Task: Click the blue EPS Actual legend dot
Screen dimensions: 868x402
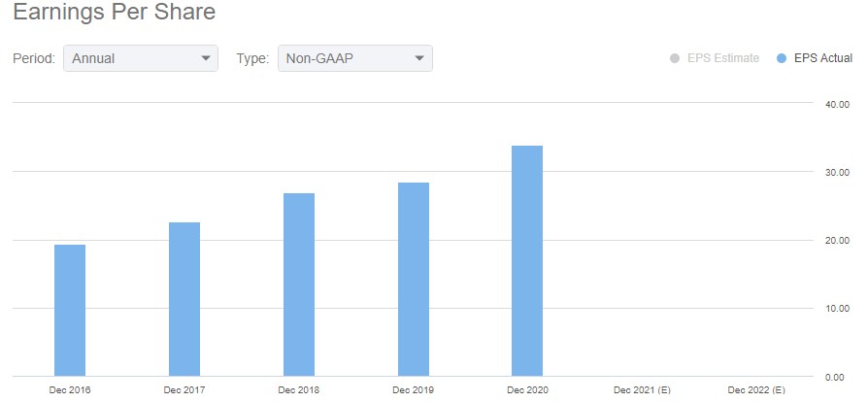Action: pyautogui.click(x=782, y=58)
